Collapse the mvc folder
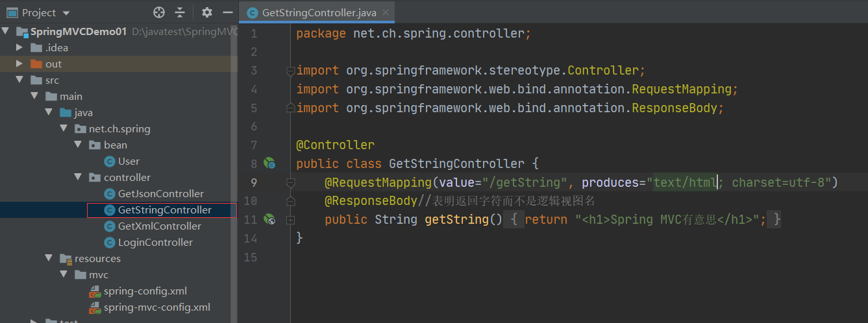This screenshot has height=323, width=868. [63, 274]
